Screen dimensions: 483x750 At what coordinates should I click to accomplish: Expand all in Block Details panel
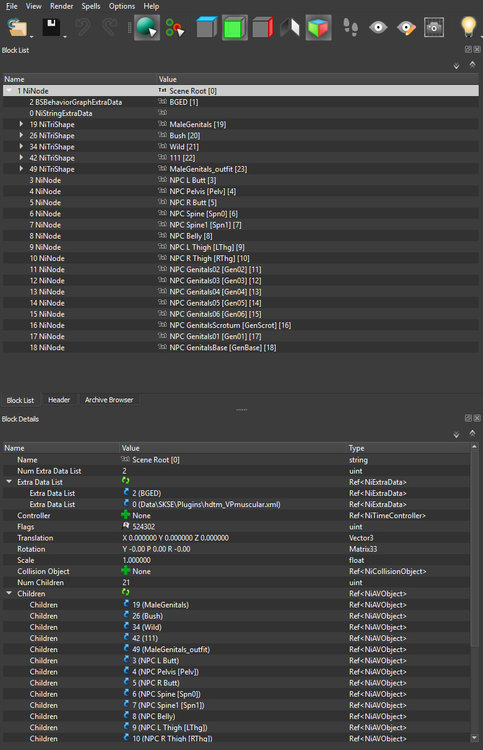pyautogui.click(x=456, y=435)
